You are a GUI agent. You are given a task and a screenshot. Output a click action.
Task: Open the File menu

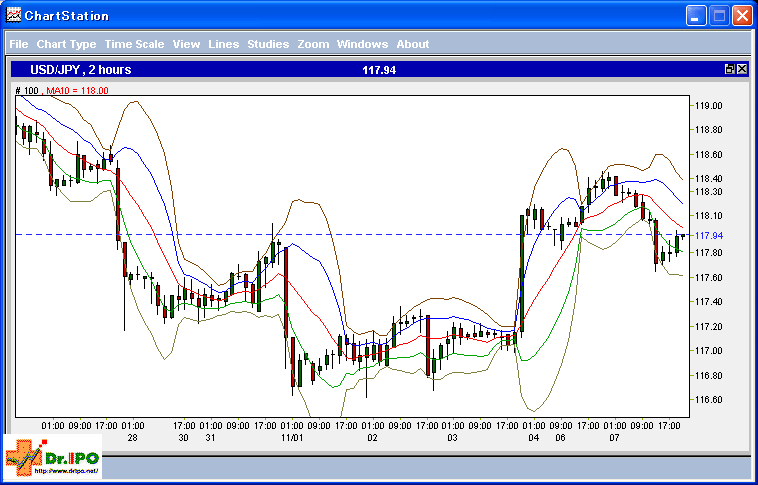18,44
